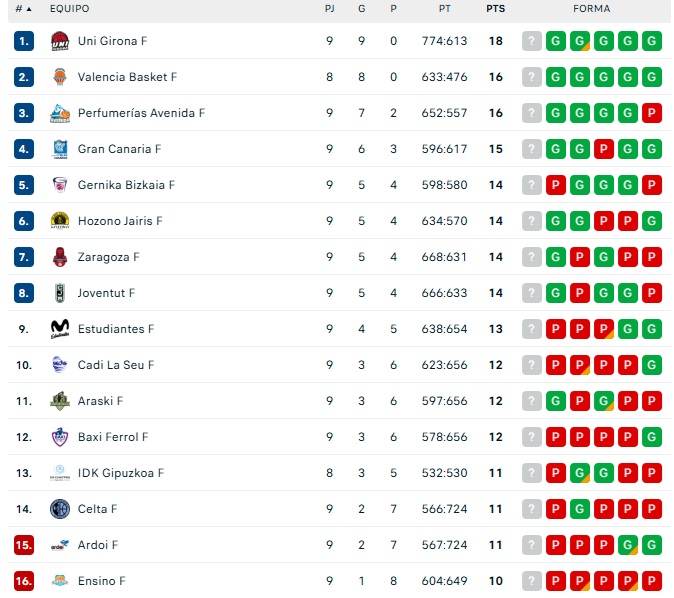Viewport: 674px width, 598px height.
Task: Click the Hozono Jairis F logo
Action: 59,221
